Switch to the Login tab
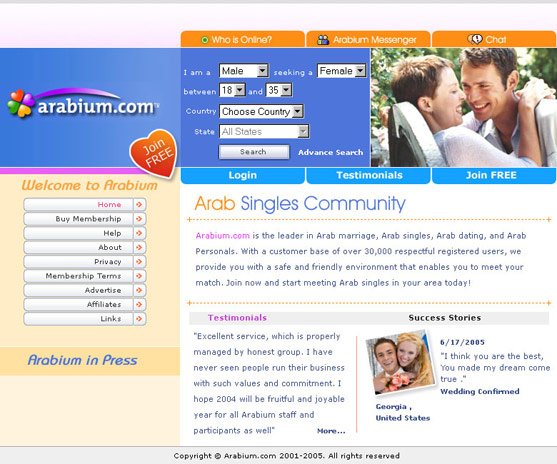Screen dimensions: 557x464 pyautogui.click(x=243, y=176)
